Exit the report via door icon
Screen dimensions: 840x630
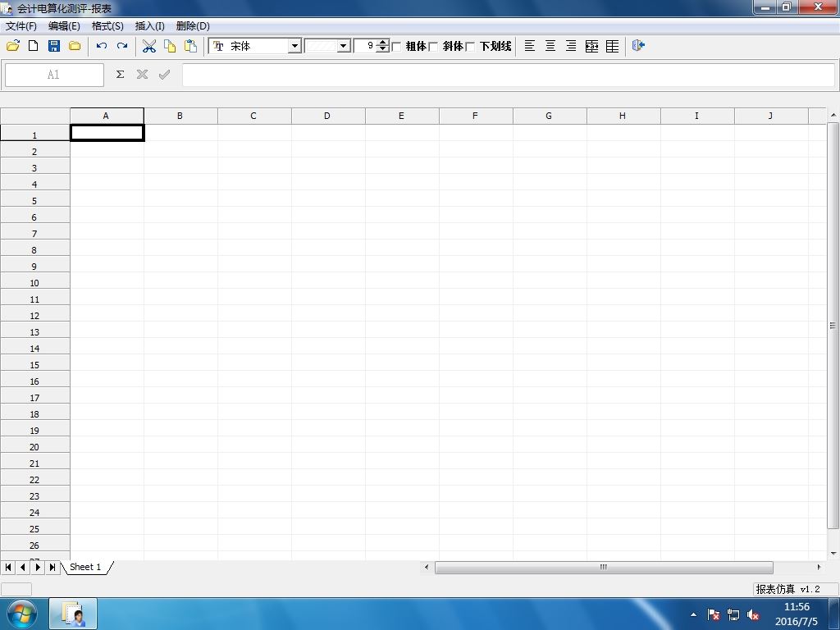coord(638,46)
